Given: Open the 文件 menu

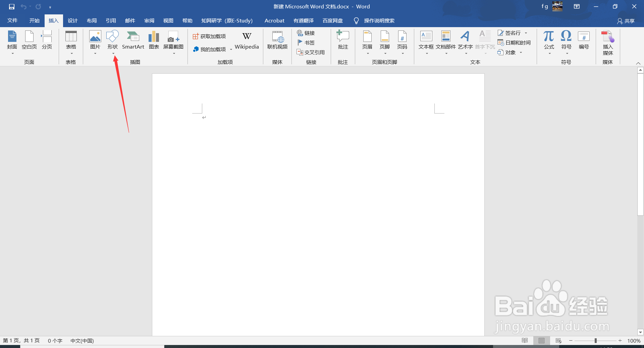Looking at the screenshot, I should click(12, 21).
